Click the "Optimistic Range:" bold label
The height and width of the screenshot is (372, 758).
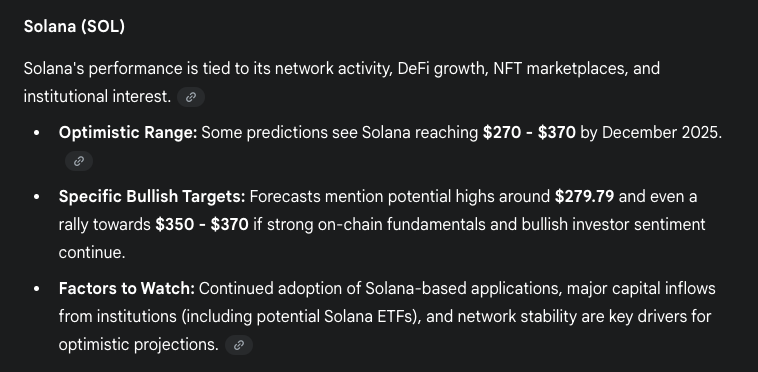(x=128, y=132)
